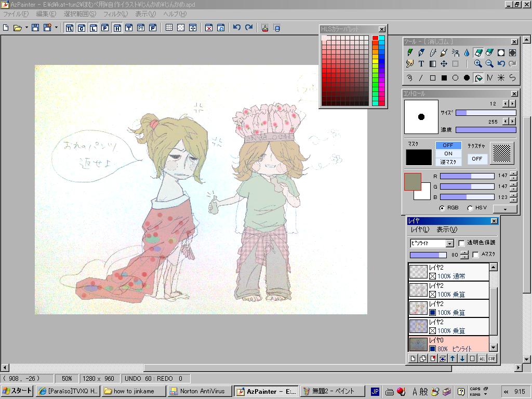Choose the filled circle draw shape
Viewport: 532px width, 399px height.
click(x=467, y=78)
